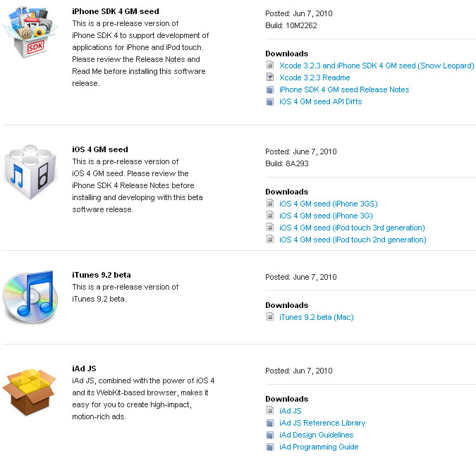Download iOS 4 GM seed for iPod touch 2nd generation

click(x=353, y=240)
